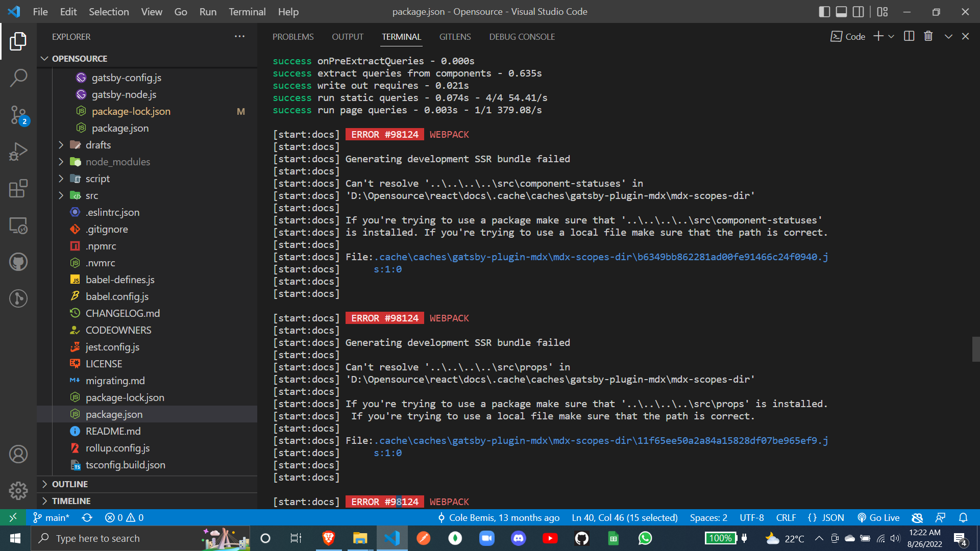The width and height of the screenshot is (980, 551).
Task: Change encoding UTF-8
Action: point(752,517)
